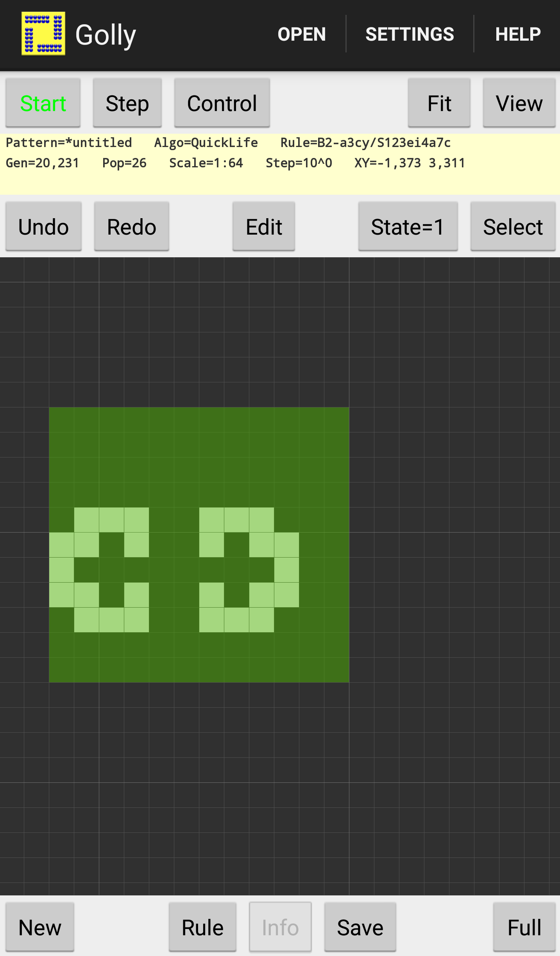Tap the Algo=QuickLife status text

[x=206, y=143]
